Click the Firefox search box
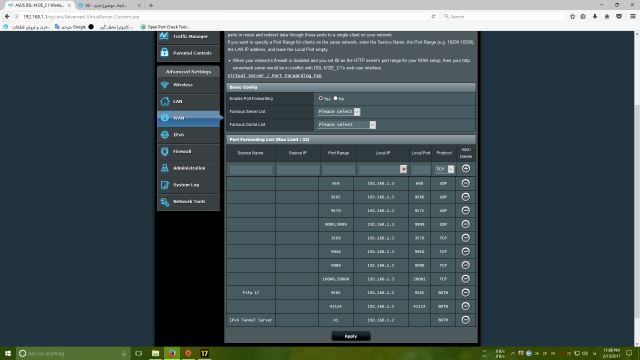Viewport: 640px width, 360px height. pyautogui.click(x=503, y=17)
